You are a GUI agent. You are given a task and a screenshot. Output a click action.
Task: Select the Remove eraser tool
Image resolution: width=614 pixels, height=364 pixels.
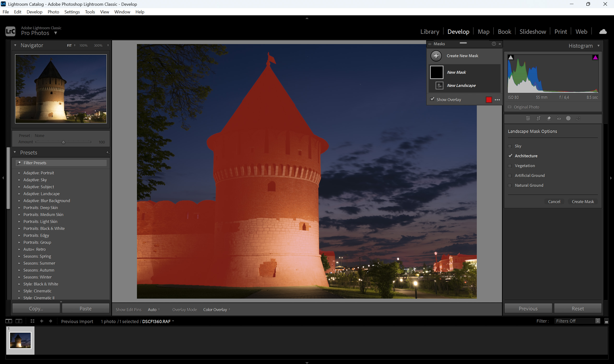pyautogui.click(x=549, y=119)
